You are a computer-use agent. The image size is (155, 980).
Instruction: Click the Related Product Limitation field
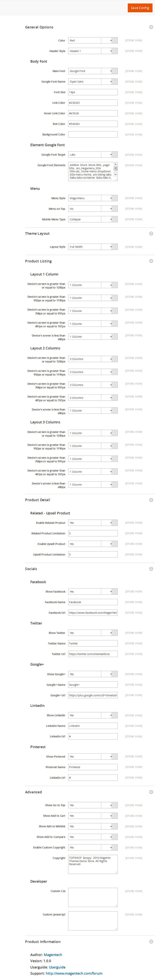click(93, 533)
